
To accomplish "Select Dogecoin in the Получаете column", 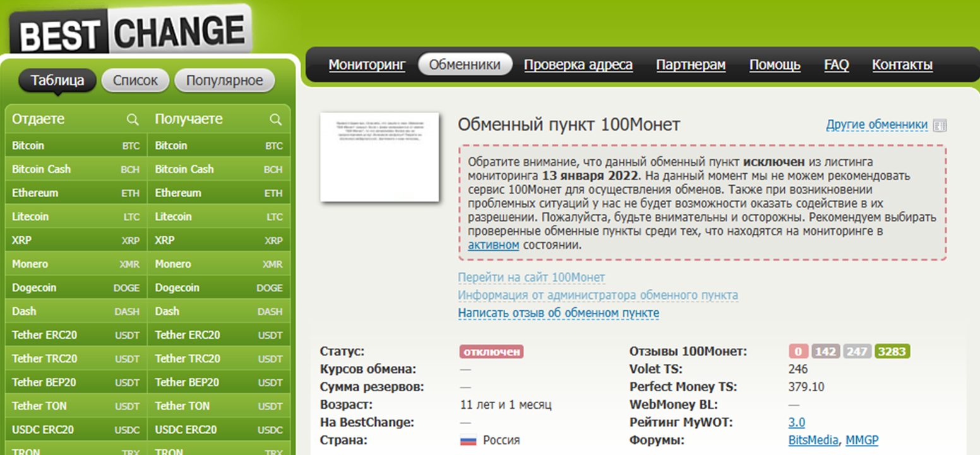I will tap(219, 288).
